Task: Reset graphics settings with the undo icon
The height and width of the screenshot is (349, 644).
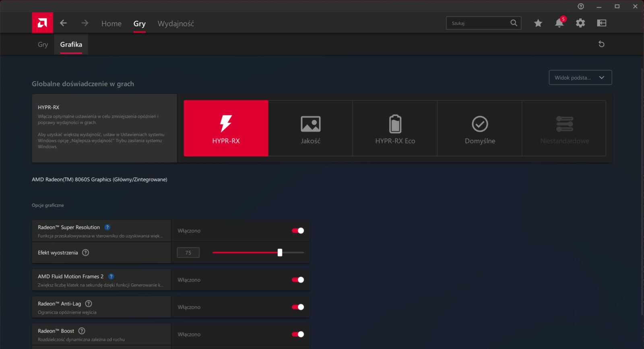Action: tap(601, 44)
